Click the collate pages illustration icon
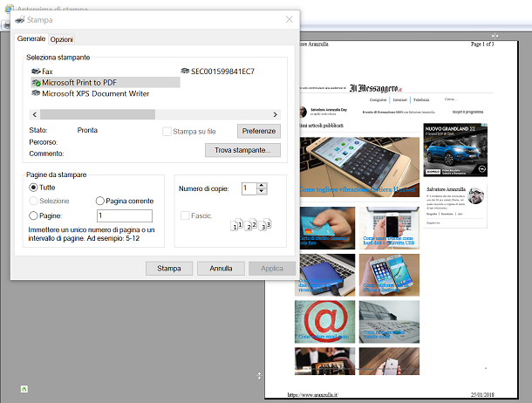This screenshot has width=532, height=403. [251, 225]
